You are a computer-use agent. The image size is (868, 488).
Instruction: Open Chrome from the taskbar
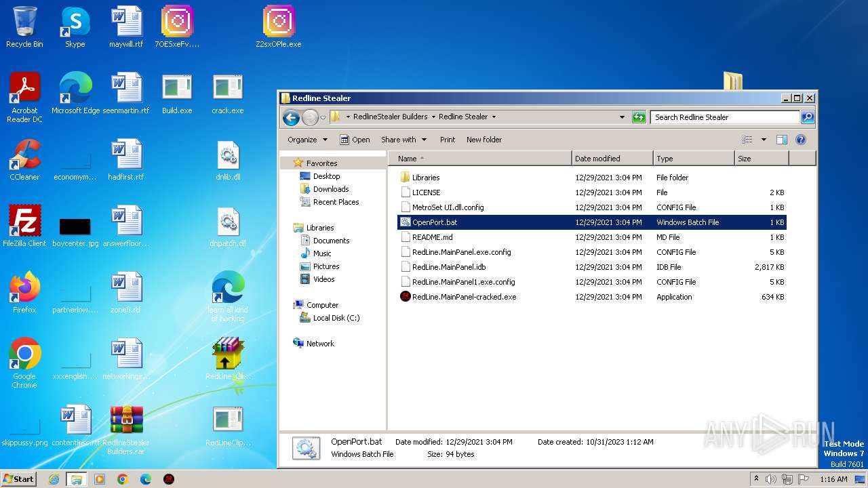pyautogui.click(x=122, y=479)
